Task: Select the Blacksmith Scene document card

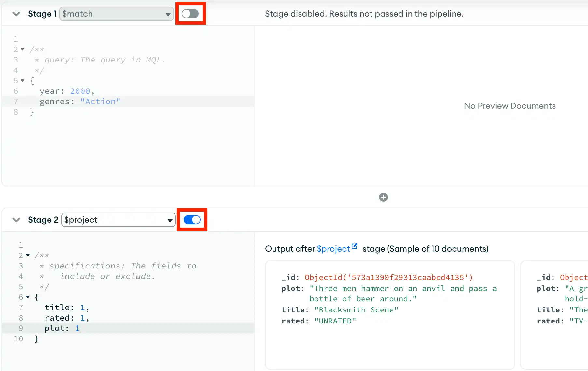Action: click(x=390, y=314)
